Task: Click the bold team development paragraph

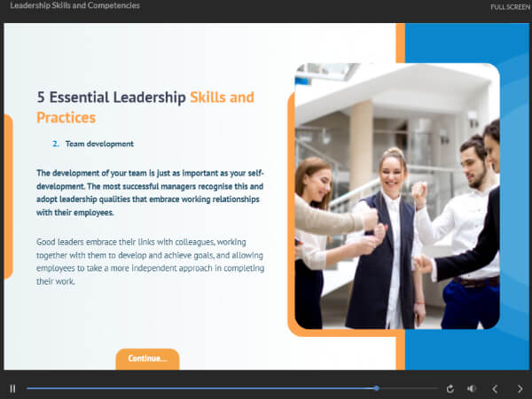Action: [151, 192]
